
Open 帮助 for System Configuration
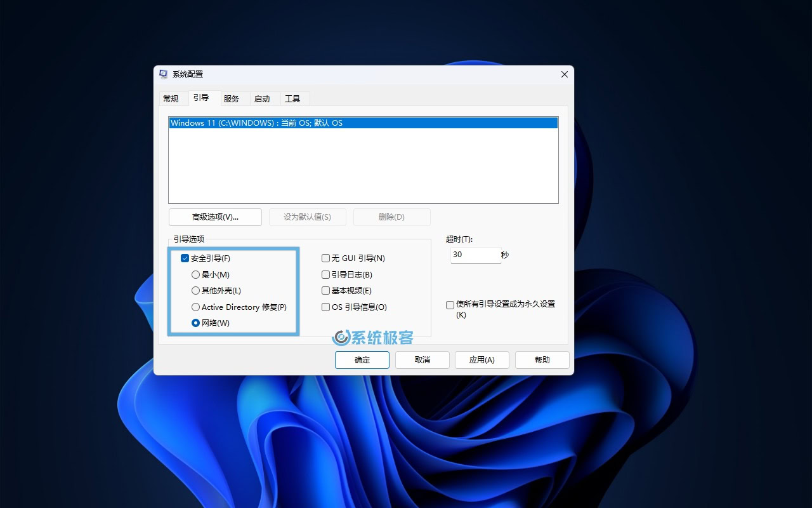542,359
